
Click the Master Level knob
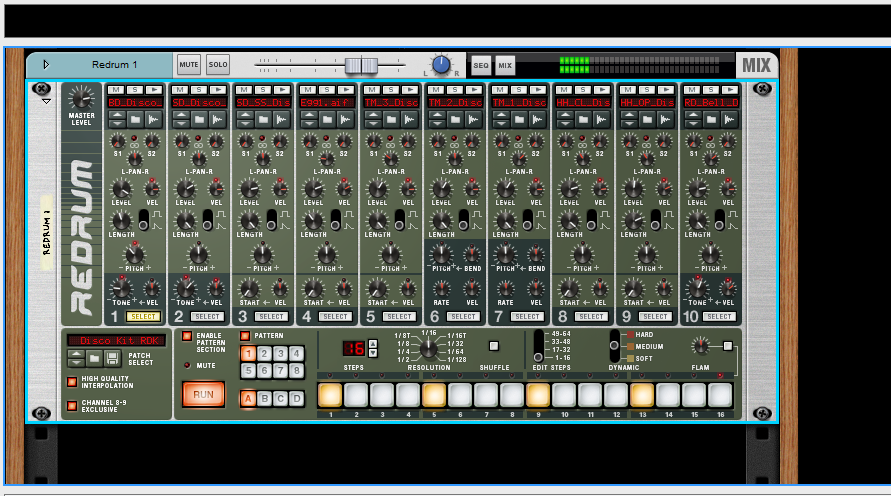(81, 98)
